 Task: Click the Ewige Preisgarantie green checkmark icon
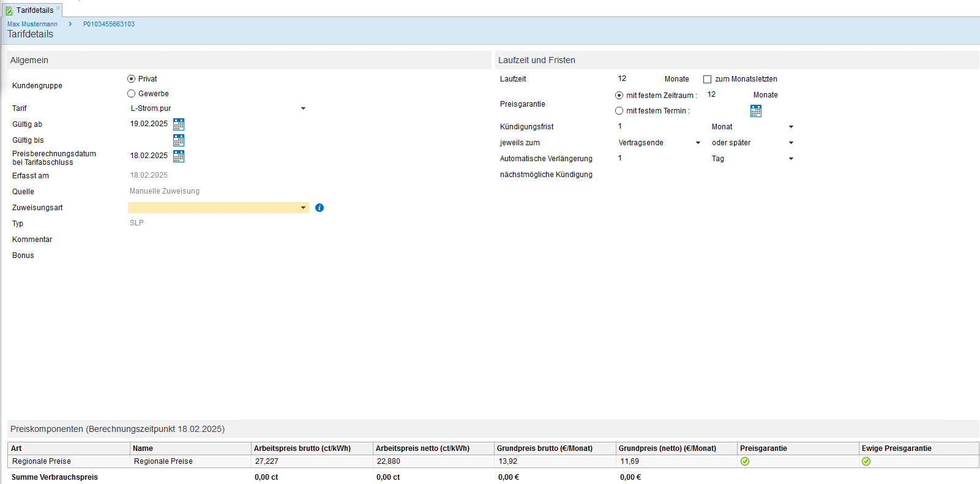tap(866, 461)
